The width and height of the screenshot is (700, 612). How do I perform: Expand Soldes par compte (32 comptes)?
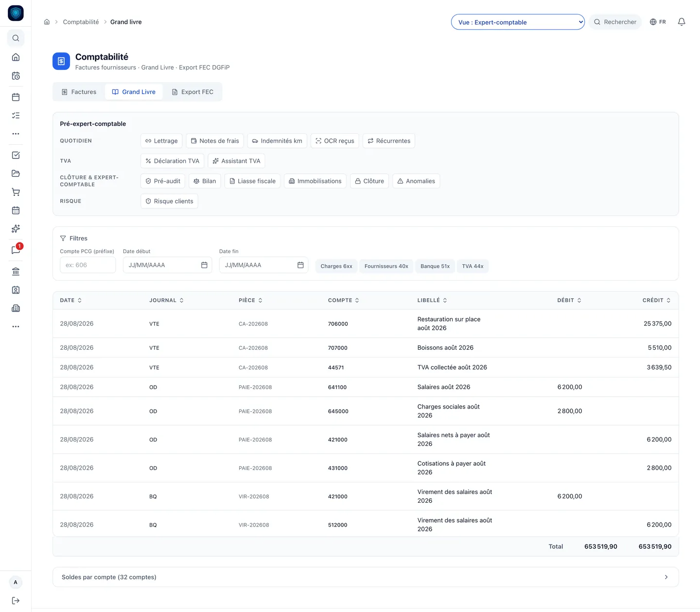[366, 577]
